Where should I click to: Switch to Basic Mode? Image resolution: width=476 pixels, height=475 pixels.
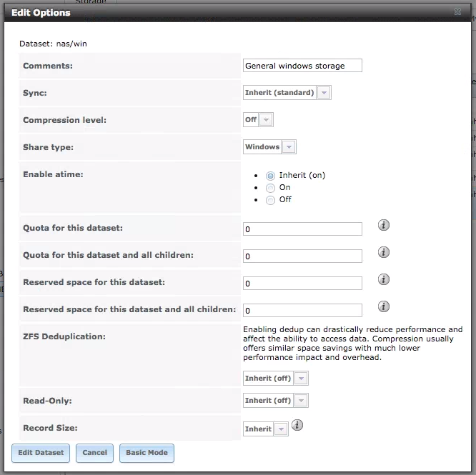point(147,453)
